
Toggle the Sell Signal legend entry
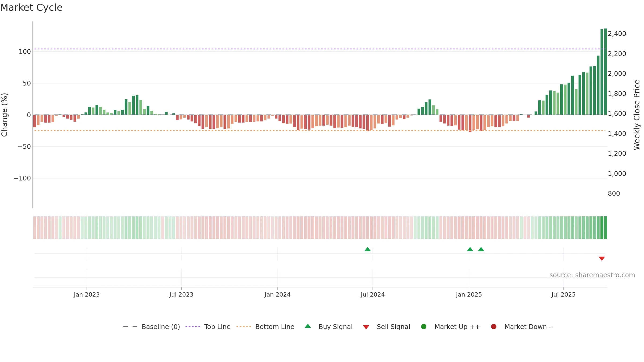pos(386,327)
